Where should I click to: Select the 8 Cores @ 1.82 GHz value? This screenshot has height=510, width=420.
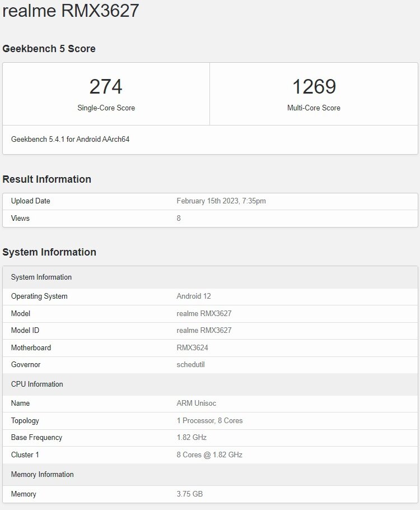pos(209,455)
